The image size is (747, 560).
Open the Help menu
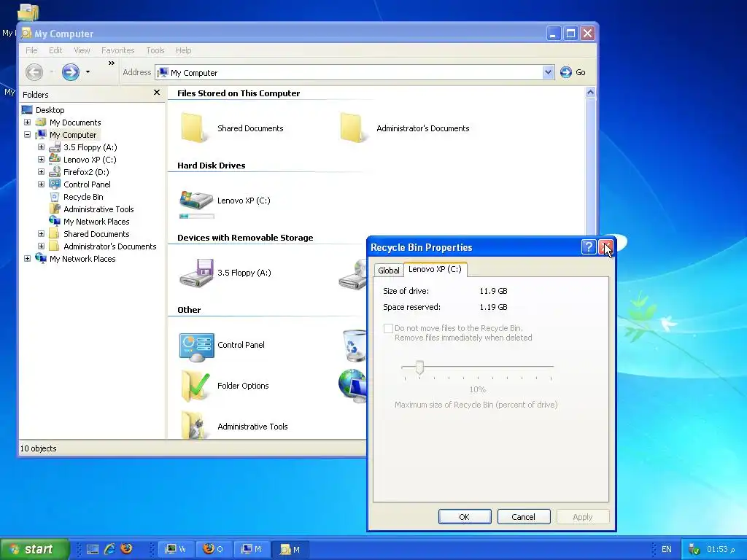point(183,50)
